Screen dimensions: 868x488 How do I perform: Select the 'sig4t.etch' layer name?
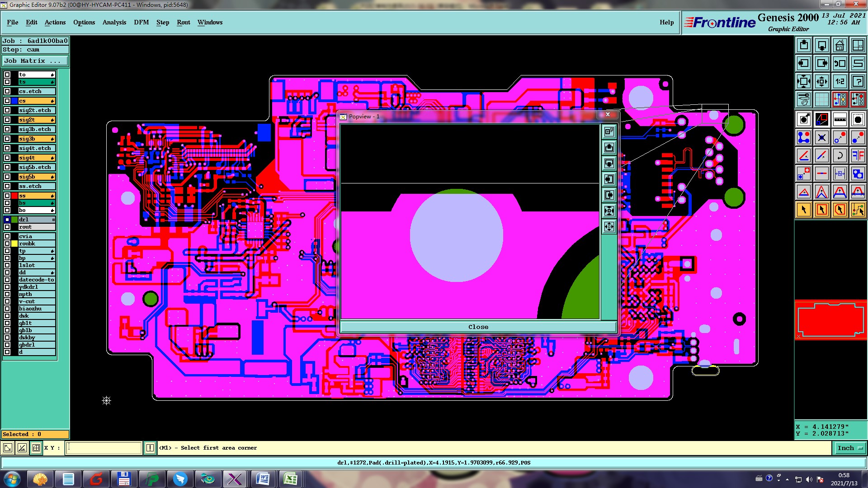(x=37, y=148)
